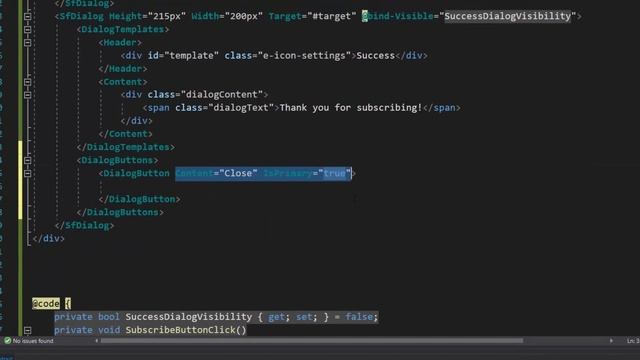Image resolution: width=640 pixels, height=360 pixels.
Task: Collapse the Content block
Action: click(x=27, y=82)
